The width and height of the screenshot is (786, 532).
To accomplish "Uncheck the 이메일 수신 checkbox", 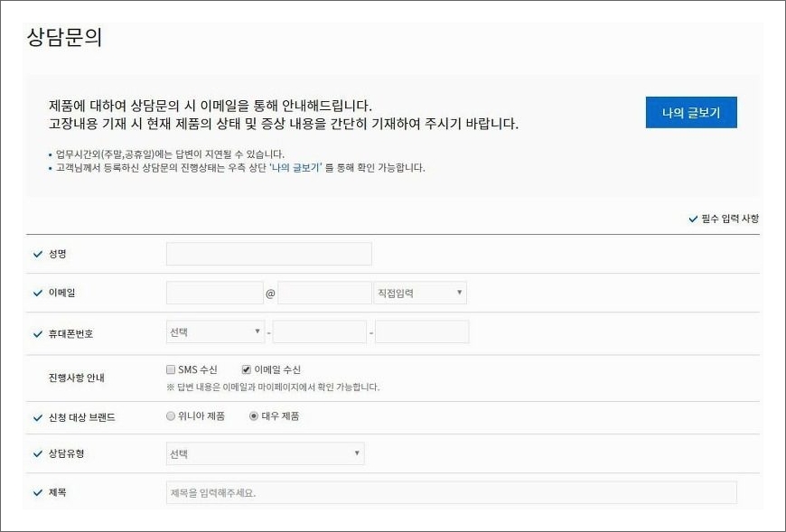I will (x=247, y=369).
